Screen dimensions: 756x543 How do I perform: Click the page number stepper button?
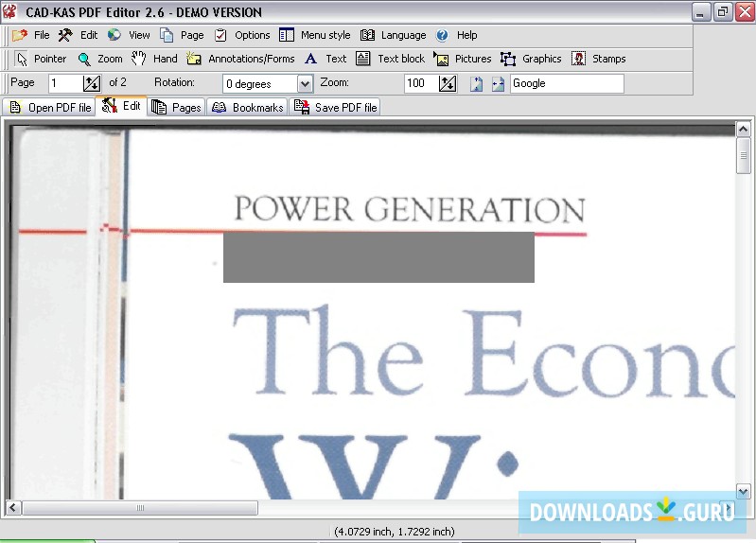pyautogui.click(x=92, y=83)
